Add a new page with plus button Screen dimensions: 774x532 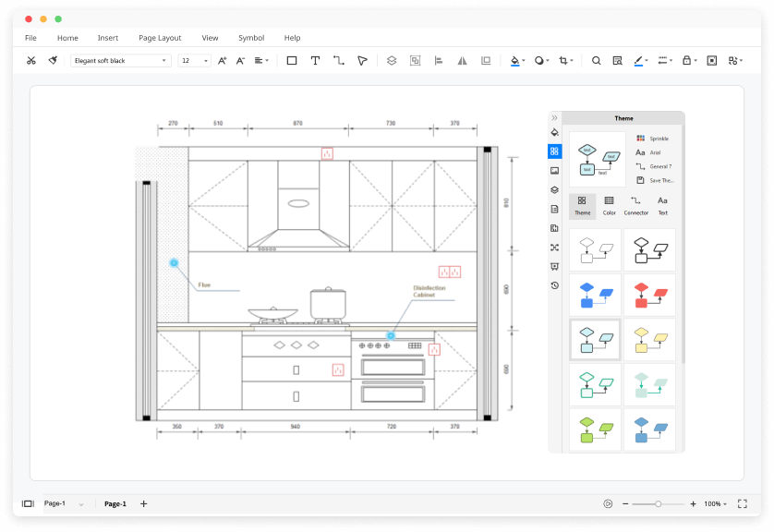tap(144, 504)
